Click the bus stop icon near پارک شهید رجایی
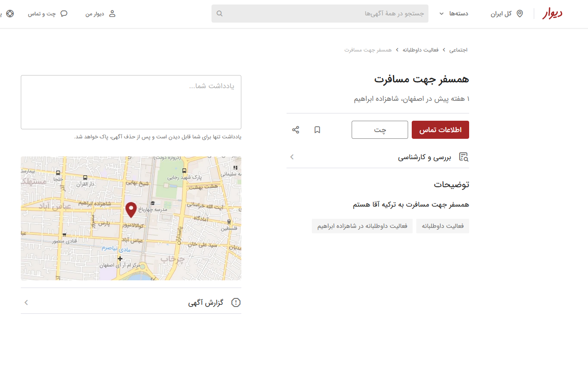 (184, 171)
